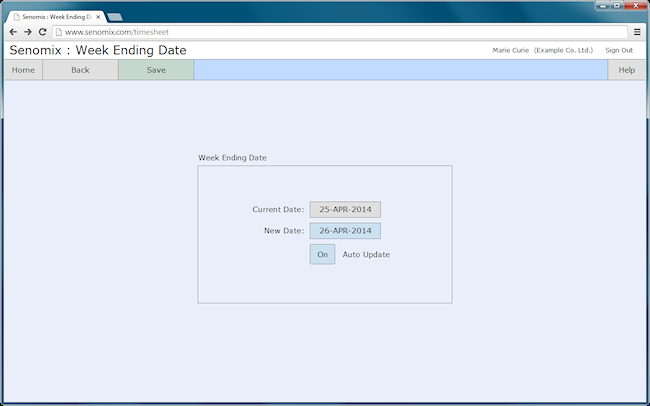Click the address bar with senomix.com/timesheet
The height and width of the screenshot is (406, 650).
click(340, 32)
